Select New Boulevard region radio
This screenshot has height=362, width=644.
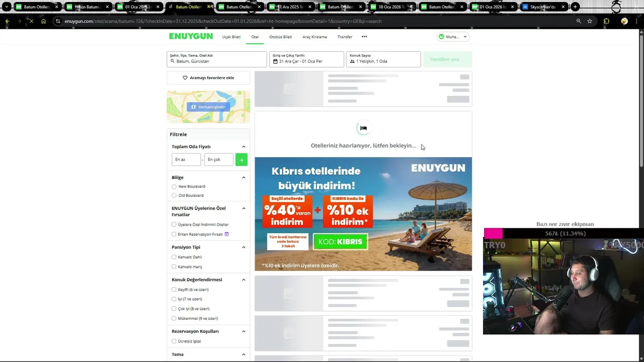[x=174, y=187]
